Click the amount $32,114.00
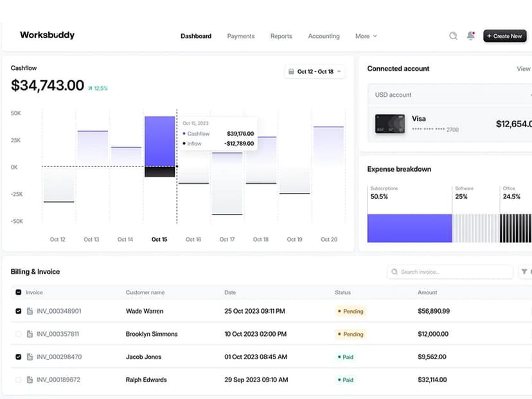Image resolution: width=532 pixels, height=399 pixels. 432,380
